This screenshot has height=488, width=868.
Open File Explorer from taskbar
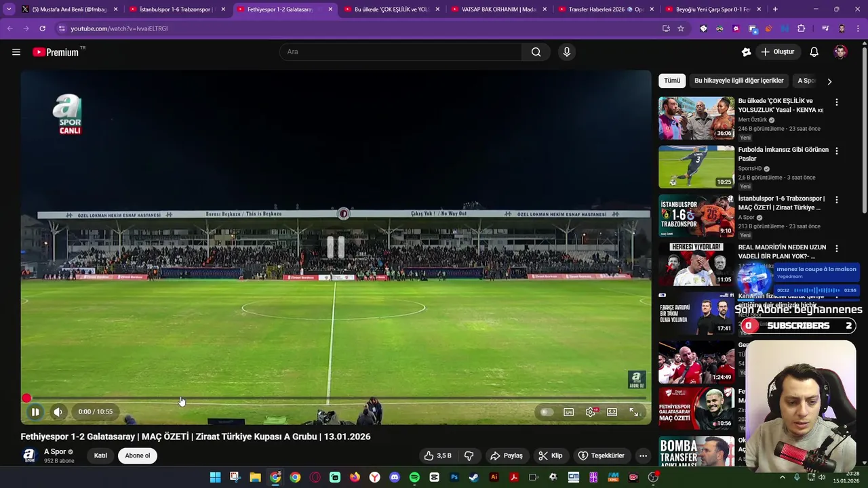[255, 477]
